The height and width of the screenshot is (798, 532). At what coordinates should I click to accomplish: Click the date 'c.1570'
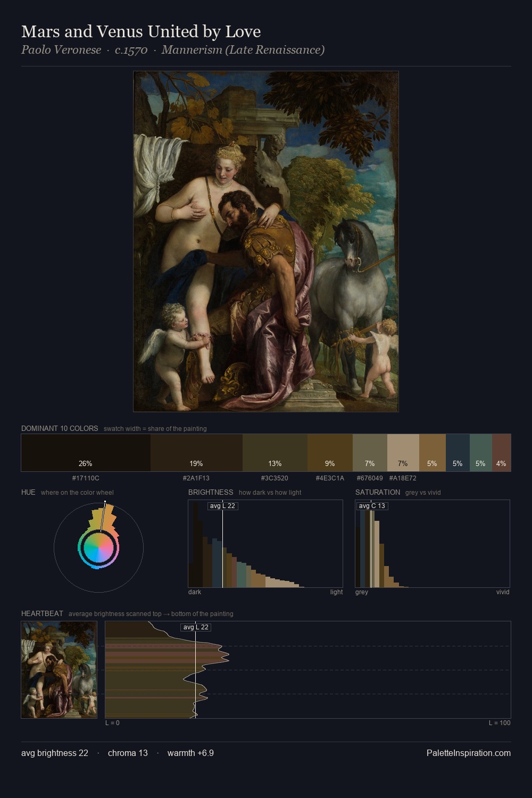[x=131, y=50]
